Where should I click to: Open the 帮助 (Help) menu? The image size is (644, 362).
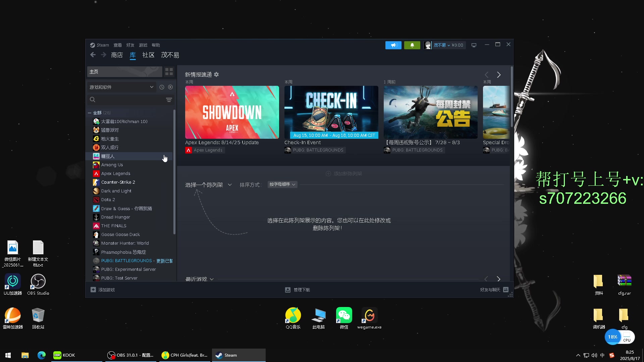[x=156, y=45]
